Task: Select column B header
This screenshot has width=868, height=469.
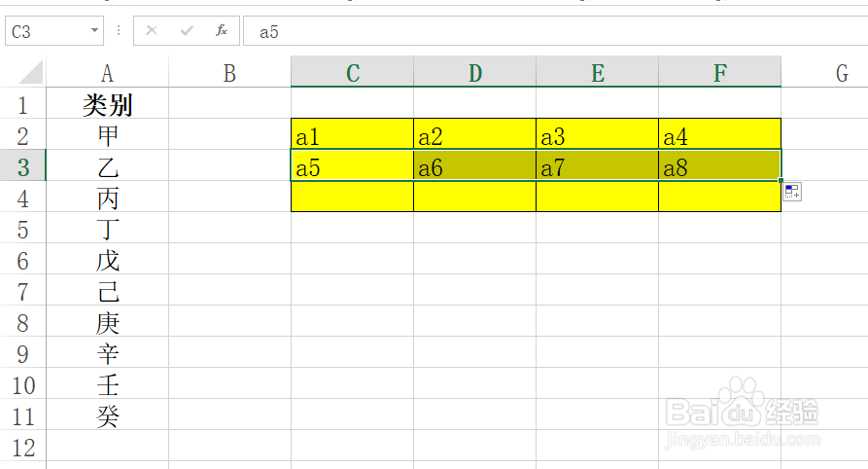Action: point(229,73)
